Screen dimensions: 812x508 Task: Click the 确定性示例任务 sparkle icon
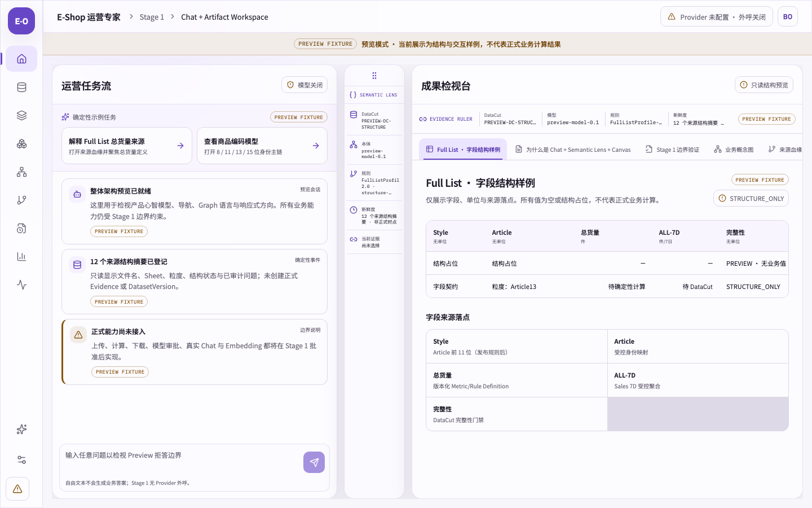tap(65, 117)
